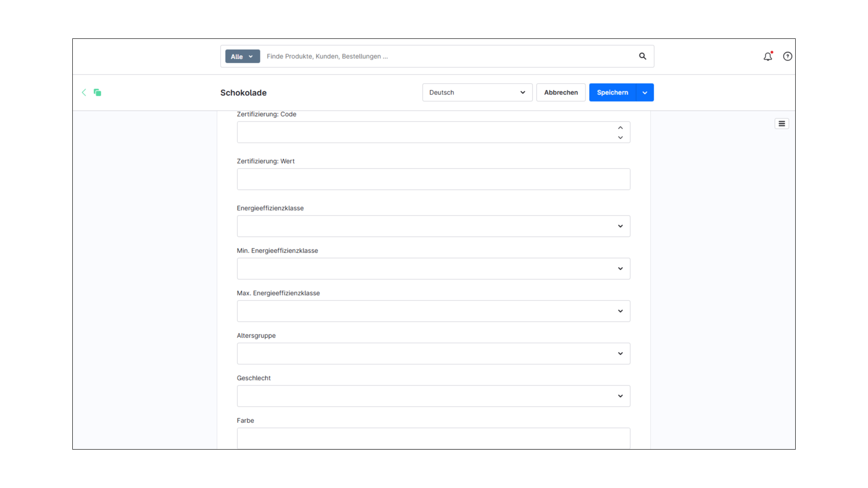Open the notifications bell
Screen dimensions: 868x488
[x=767, y=56]
